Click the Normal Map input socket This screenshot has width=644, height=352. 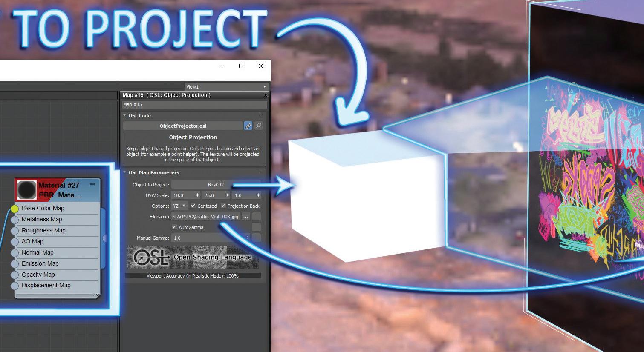pos(14,253)
